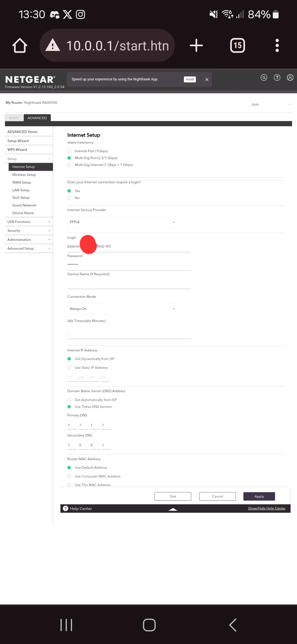Click the Apply button
Screen dimensions: 297x644
coord(259,496)
